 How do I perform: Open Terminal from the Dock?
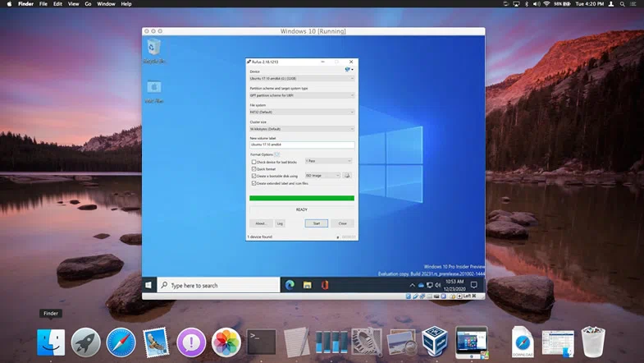click(x=261, y=342)
